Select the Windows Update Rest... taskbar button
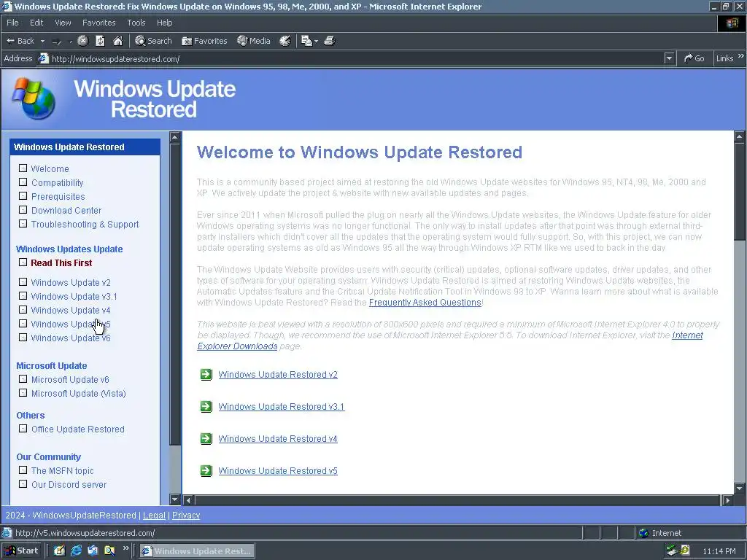The image size is (747, 560). coord(197,551)
